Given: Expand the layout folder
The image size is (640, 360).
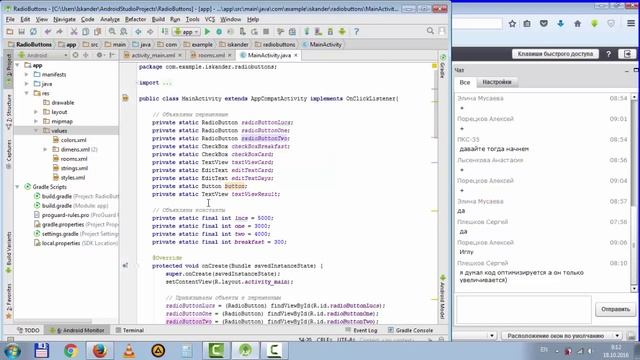Looking at the screenshot, I should (x=36, y=112).
